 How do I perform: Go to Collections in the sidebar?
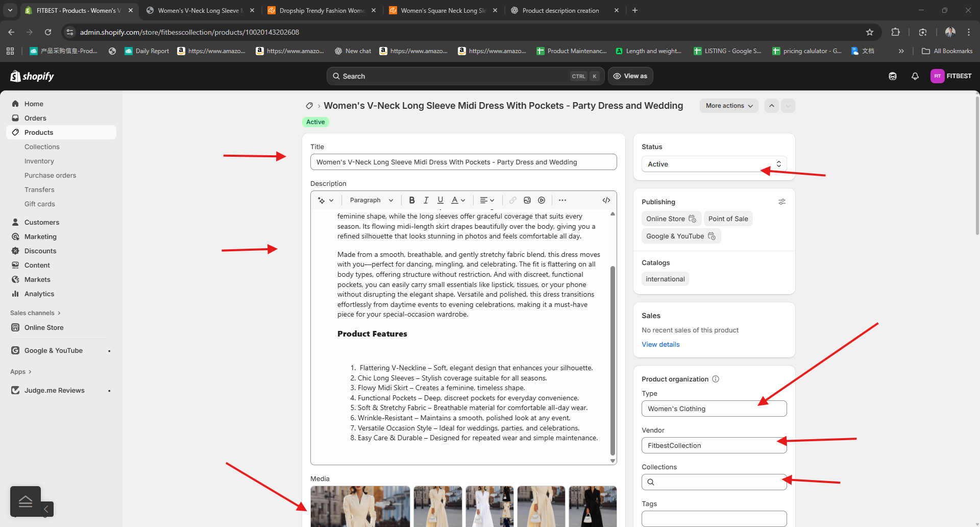click(x=42, y=147)
